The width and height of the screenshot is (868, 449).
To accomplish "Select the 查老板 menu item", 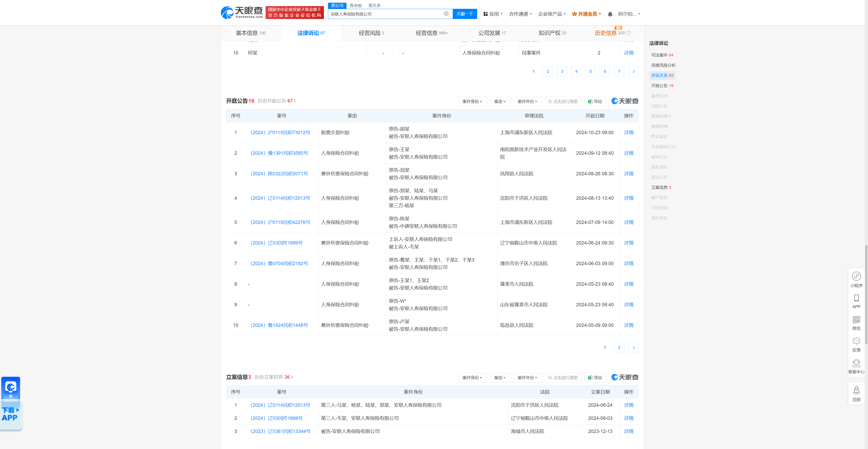I will (356, 5).
